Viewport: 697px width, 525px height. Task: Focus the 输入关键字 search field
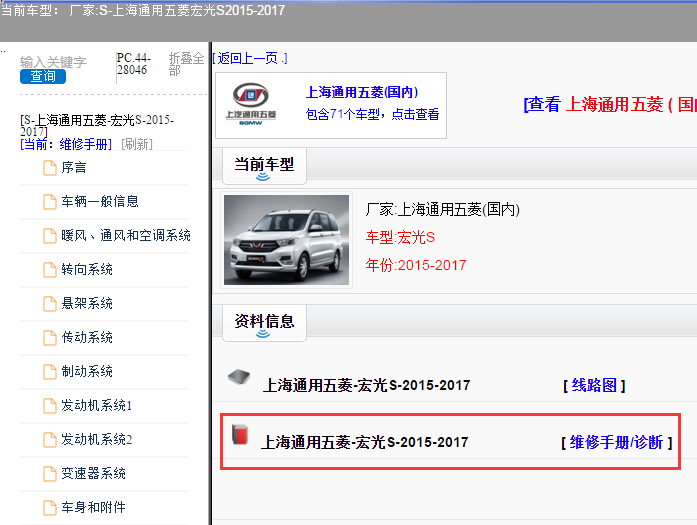(x=53, y=62)
